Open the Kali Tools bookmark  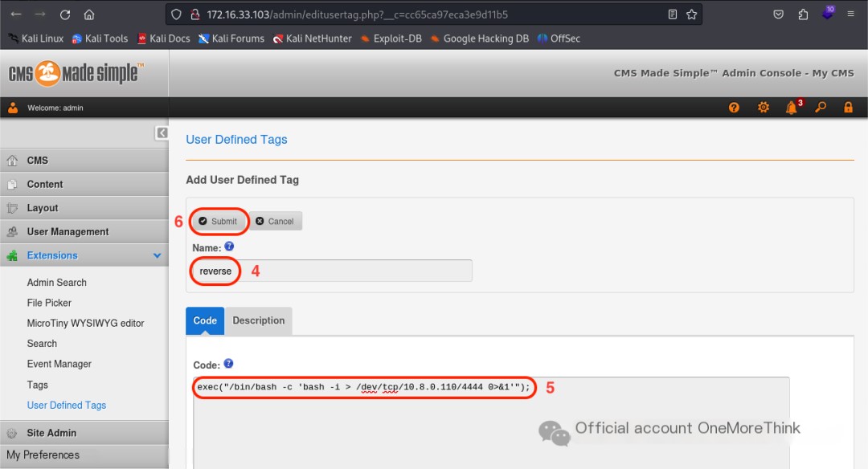pos(100,39)
